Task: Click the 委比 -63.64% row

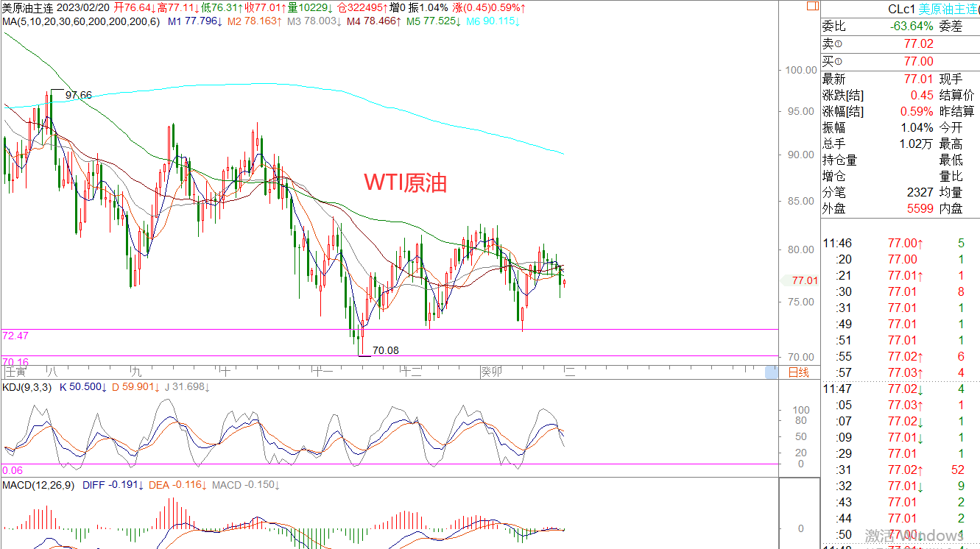Action: pyautogui.click(x=878, y=26)
